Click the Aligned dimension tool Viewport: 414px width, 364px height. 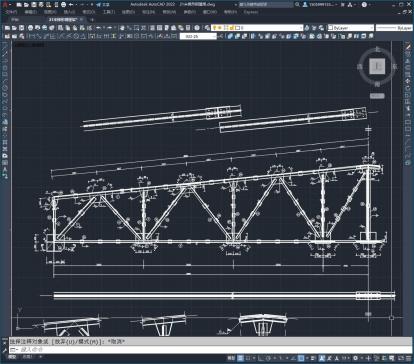[x=39, y=36]
